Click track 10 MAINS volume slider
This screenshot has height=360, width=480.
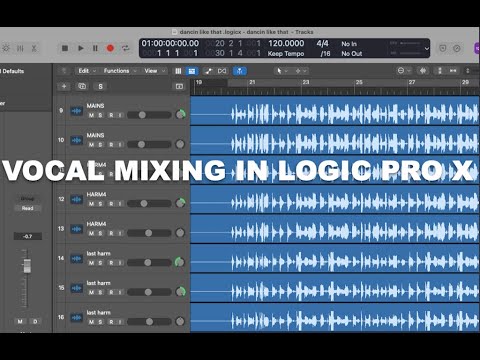[149, 145]
